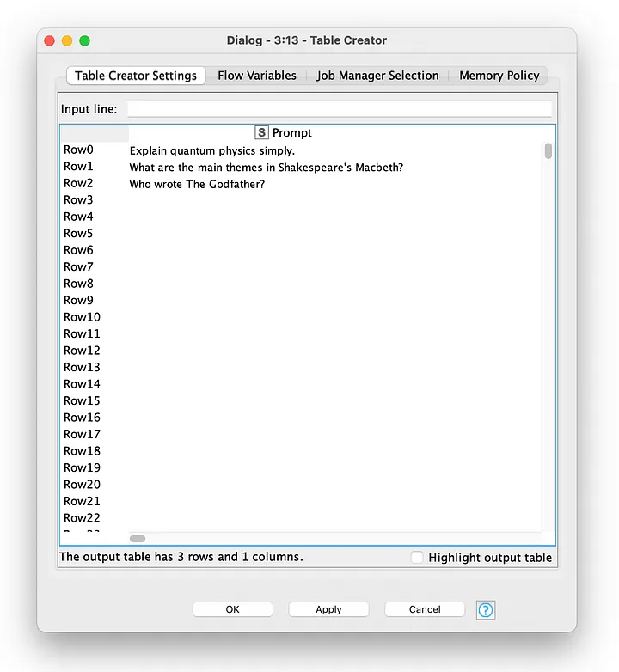619x672 pixels.
Task: Click the horizontal scrollbar thumb below table
Action: click(x=138, y=538)
